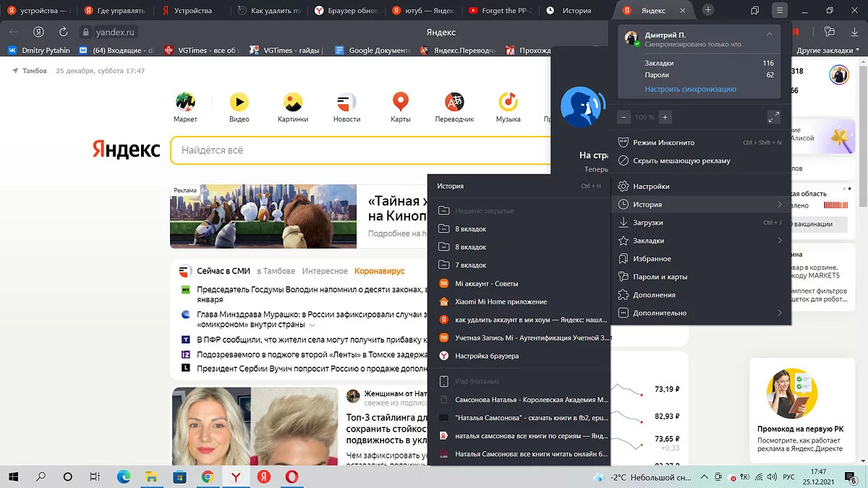
Task: Toggle Скрыть мешающую рекламу option
Action: click(x=681, y=160)
